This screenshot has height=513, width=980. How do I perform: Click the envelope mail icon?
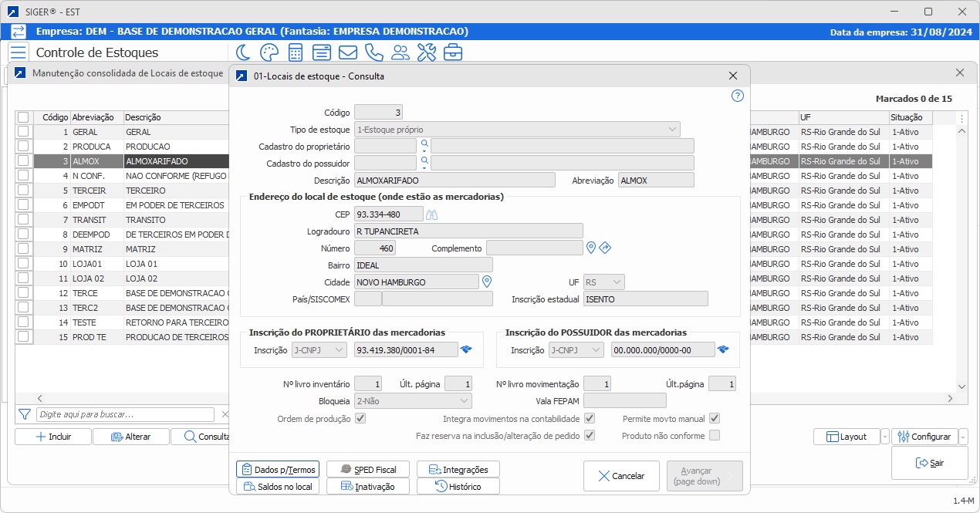[x=347, y=52]
